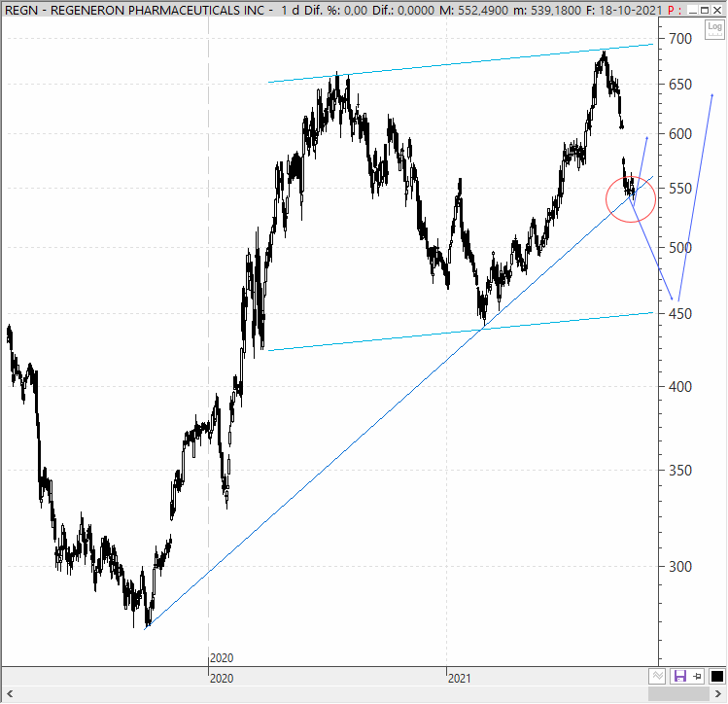
Task: Click the red P : indicator
Action: (675, 10)
